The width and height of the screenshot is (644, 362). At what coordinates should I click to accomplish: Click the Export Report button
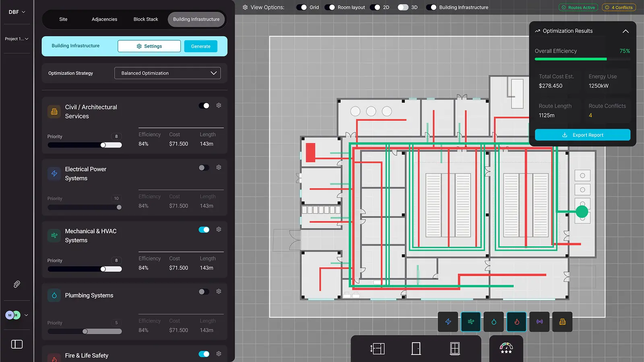(x=582, y=135)
